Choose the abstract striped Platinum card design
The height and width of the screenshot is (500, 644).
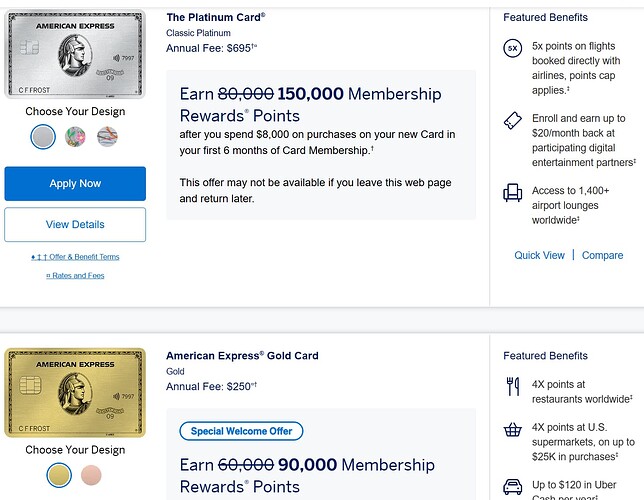click(x=107, y=136)
